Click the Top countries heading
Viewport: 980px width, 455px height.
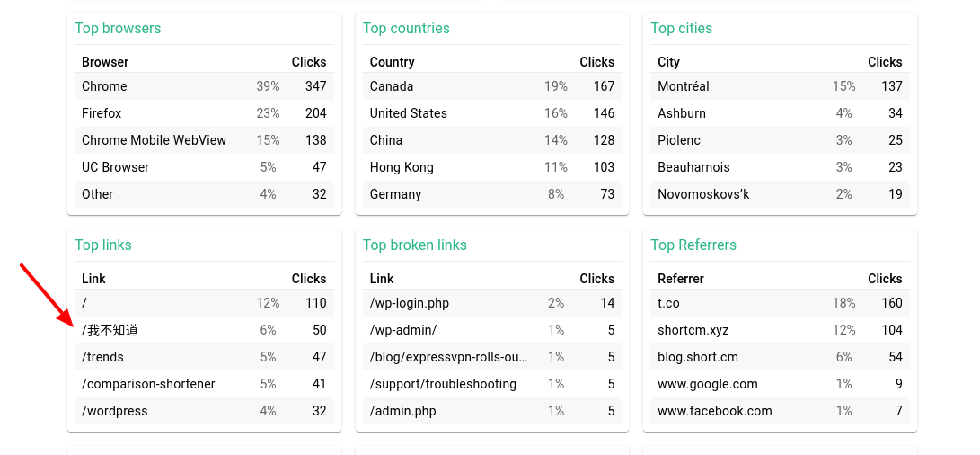[406, 28]
